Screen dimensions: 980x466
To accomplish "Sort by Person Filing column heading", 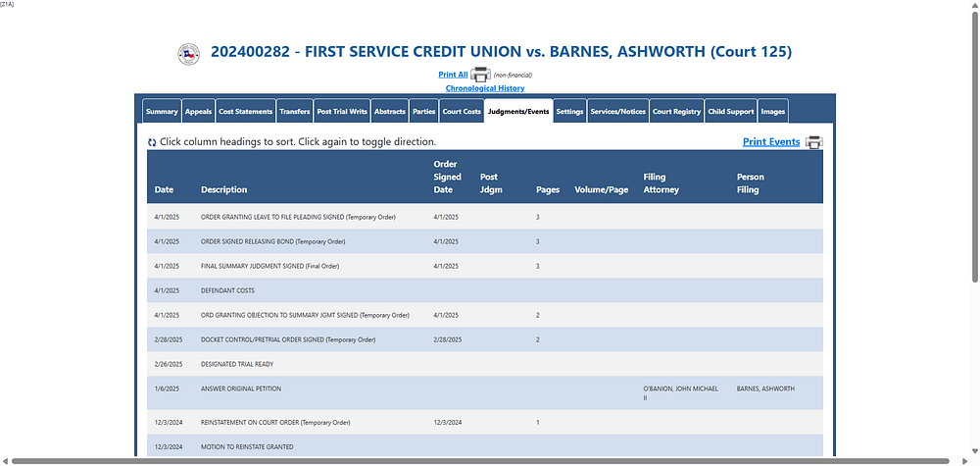I will click(x=750, y=183).
